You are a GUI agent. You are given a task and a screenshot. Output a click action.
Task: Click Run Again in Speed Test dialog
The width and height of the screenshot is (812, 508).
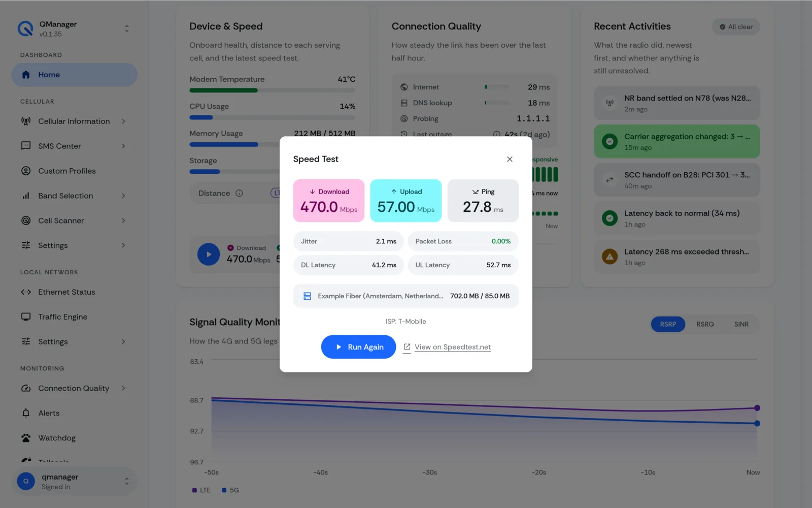click(x=358, y=347)
